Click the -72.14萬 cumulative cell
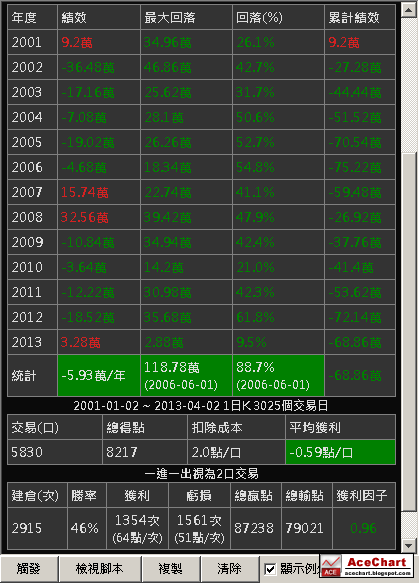 coord(360,317)
